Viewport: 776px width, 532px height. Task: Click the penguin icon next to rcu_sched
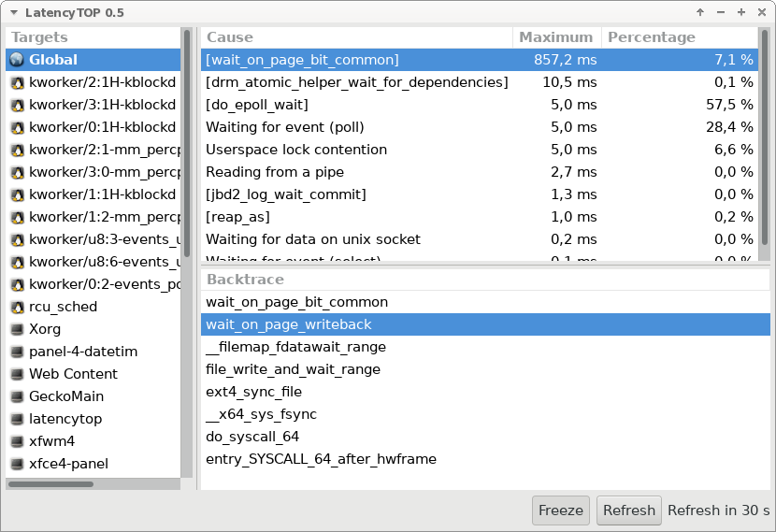click(x=17, y=307)
